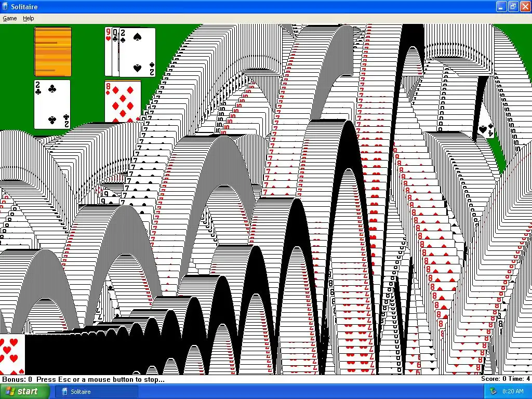Restore down the Solitaire window
532x399 pixels.
513,6
